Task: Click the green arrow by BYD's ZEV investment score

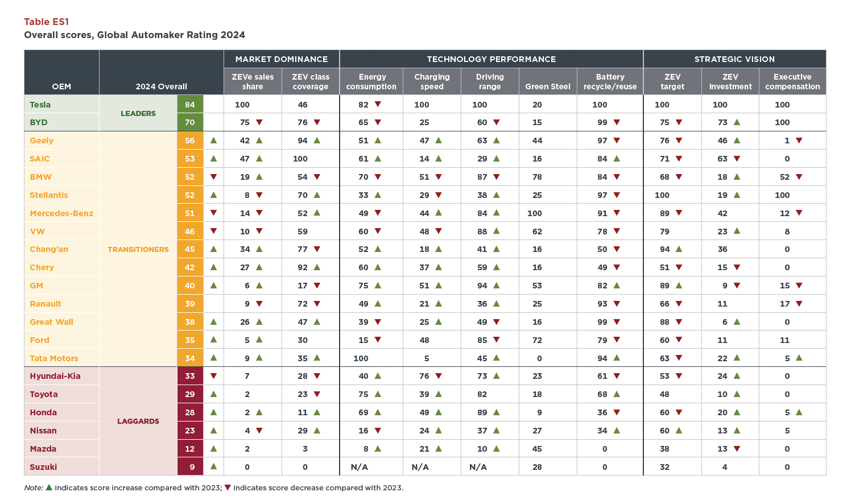Action: 737,122
